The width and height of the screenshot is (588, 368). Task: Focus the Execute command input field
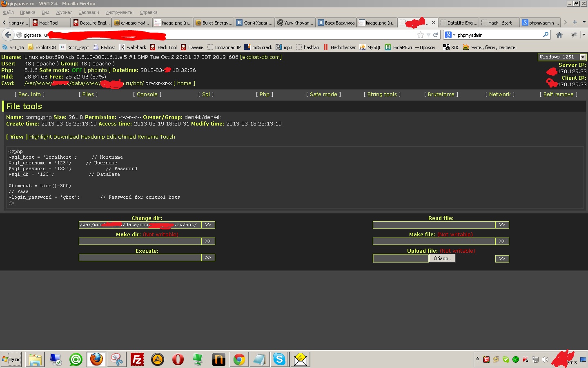140,258
